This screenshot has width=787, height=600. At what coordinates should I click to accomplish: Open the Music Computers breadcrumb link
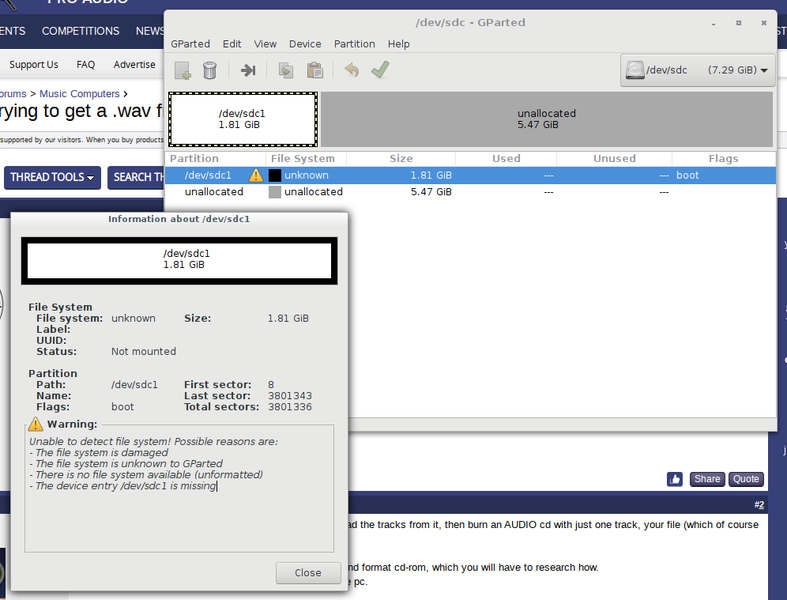(79, 94)
